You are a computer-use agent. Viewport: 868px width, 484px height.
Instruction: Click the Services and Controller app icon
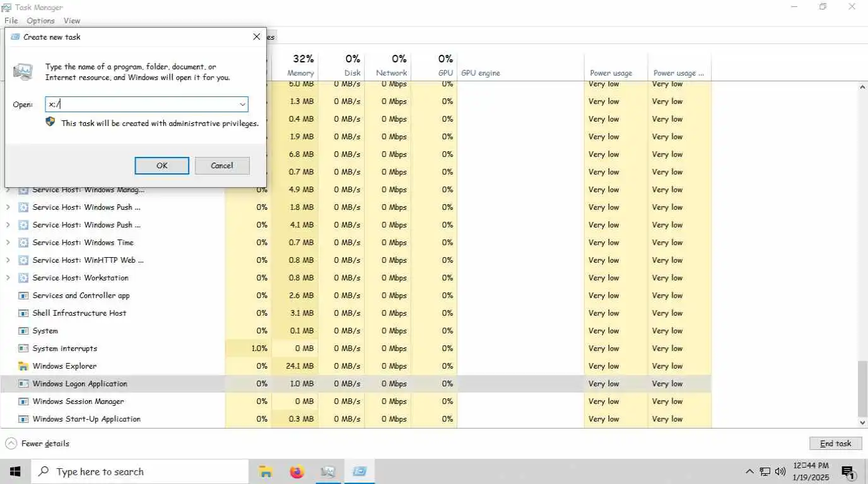[23, 296]
